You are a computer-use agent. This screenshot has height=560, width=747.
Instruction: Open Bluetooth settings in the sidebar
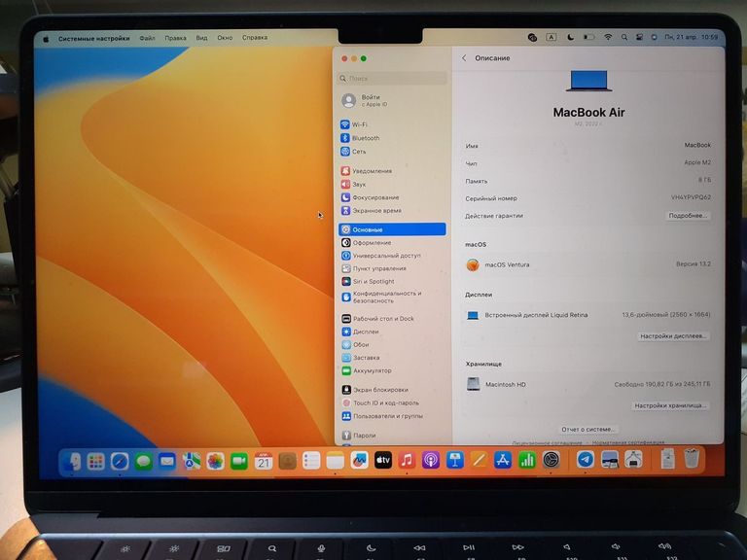pos(361,138)
